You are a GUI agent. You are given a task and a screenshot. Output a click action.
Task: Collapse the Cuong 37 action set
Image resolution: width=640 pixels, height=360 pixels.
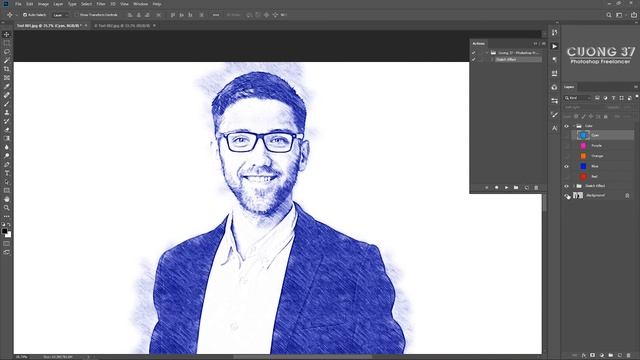(x=487, y=53)
